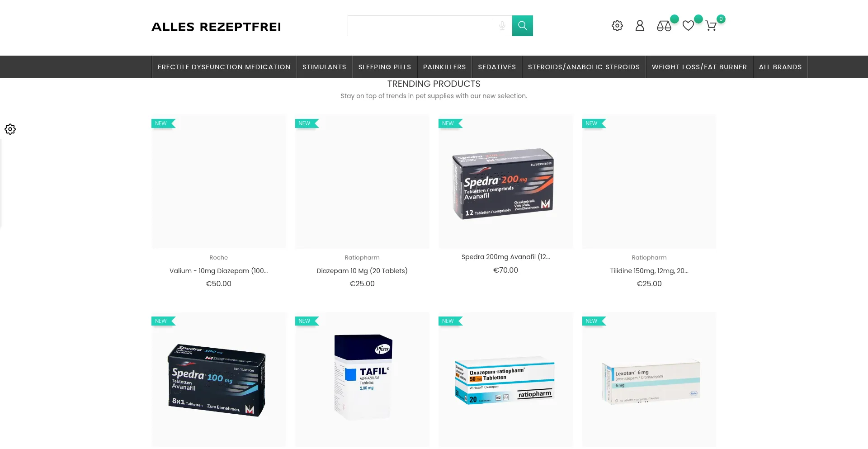Image resolution: width=868 pixels, height=449 pixels.
Task: Open the header settings gear icon
Action: coord(617,26)
